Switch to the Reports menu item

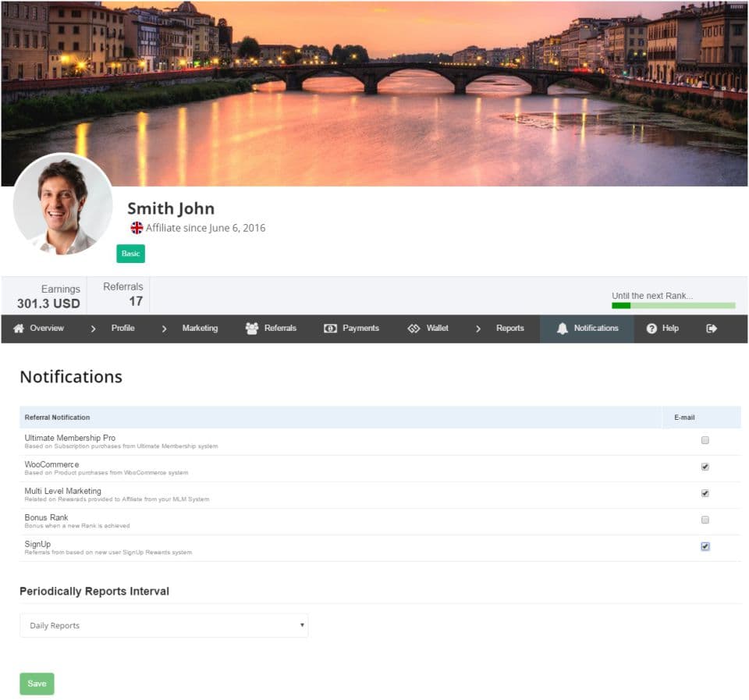pyautogui.click(x=510, y=329)
